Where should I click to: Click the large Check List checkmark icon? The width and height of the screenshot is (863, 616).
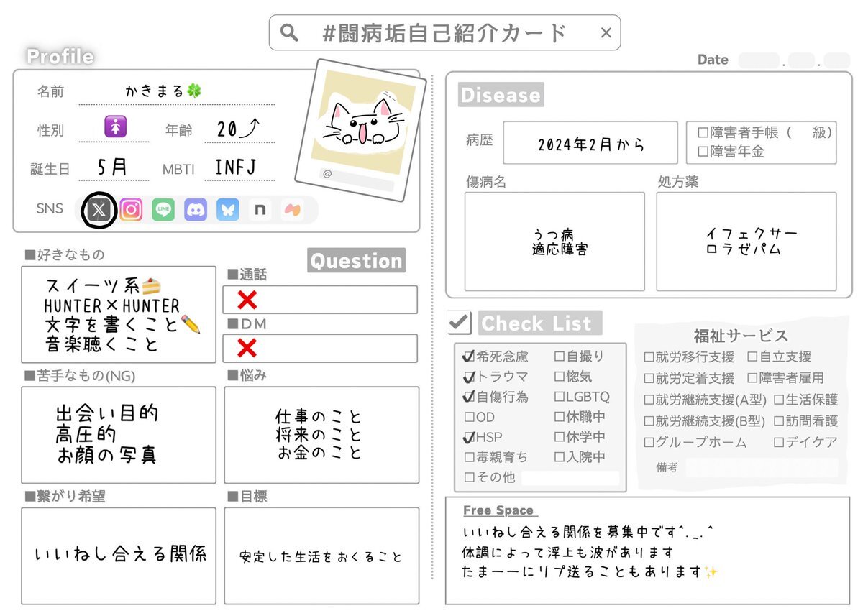click(x=459, y=323)
